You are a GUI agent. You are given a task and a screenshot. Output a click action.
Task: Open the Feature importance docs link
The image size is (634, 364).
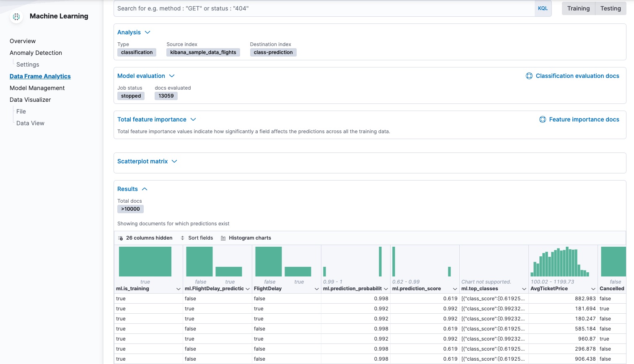(584, 119)
